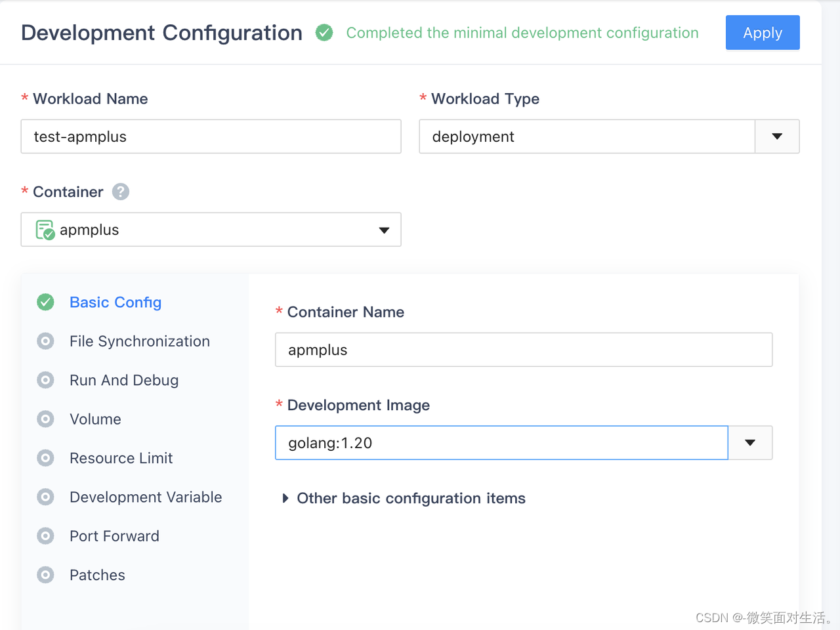Open the Basic Config section
This screenshot has height=630, width=840.
pyautogui.click(x=115, y=302)
